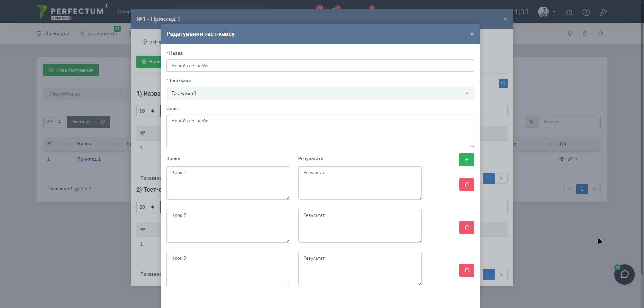Close the Редагування тест-кейсу dialog
Screen dimensions: 644x308
tap(472, 34)
